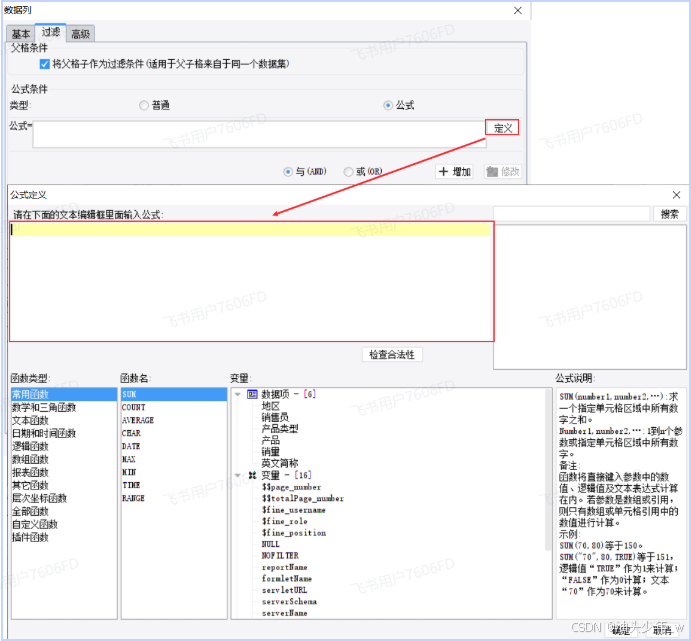Pick the MAX function name
691x641 pixels.
[x=174, y=459]
